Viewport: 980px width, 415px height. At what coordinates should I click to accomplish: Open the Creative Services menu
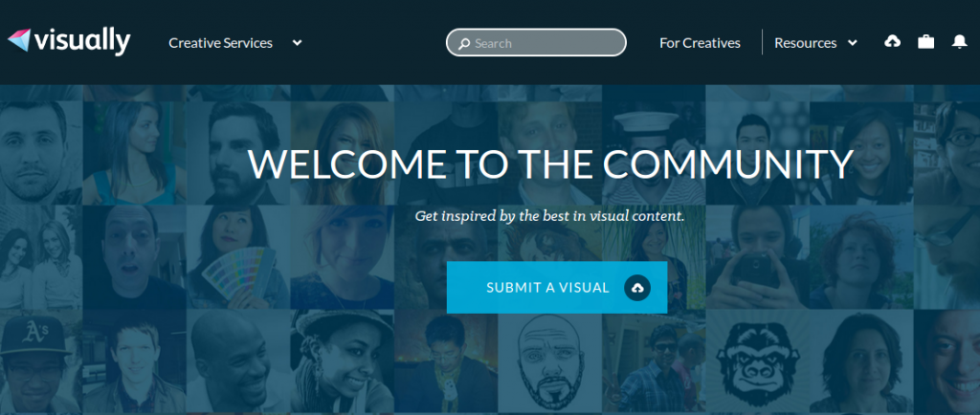pyautogui.click(x=221, y=43)
